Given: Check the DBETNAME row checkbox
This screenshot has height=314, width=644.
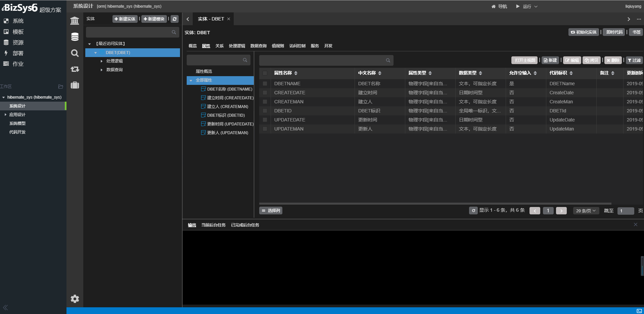Looking at the screenshot, I should (x=265, y=84).
